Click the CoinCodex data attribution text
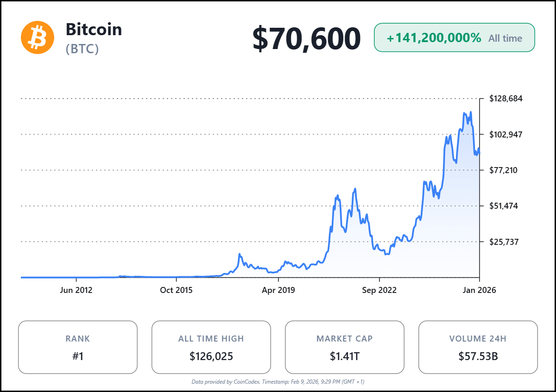556x392 pixels. (278, 382)
